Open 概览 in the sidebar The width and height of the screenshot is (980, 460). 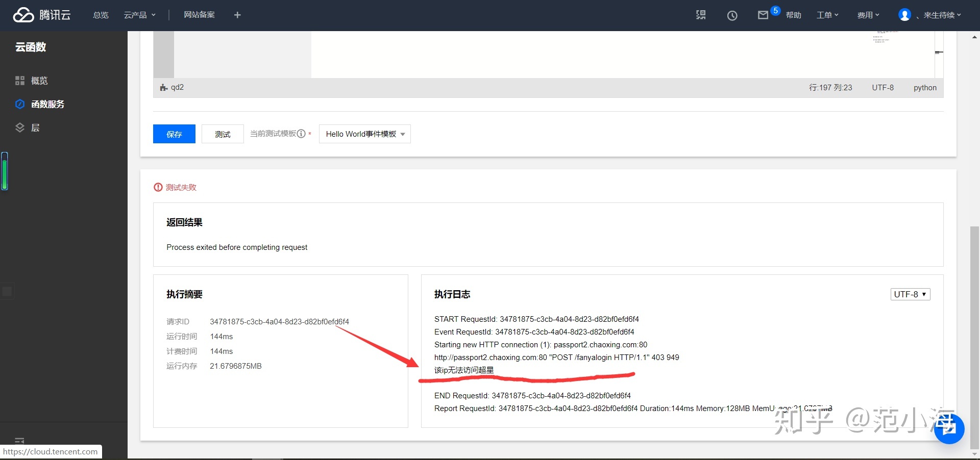coord(39,81)
